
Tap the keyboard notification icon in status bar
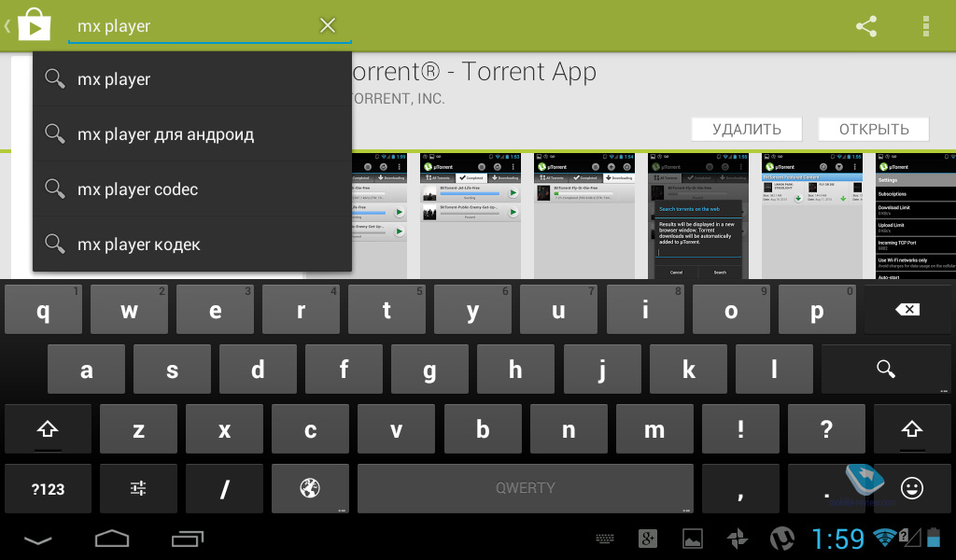pyautogui.click(x=605, y=539)
